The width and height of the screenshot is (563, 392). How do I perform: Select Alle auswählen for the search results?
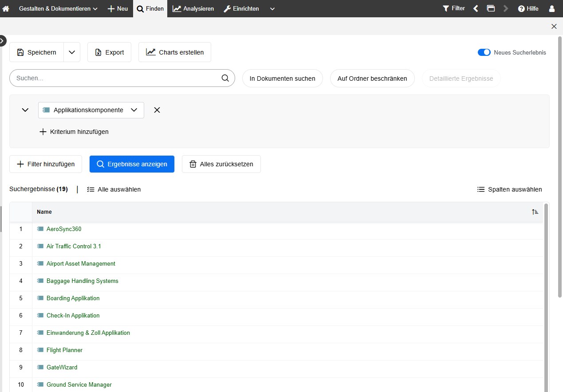[114, 189]
